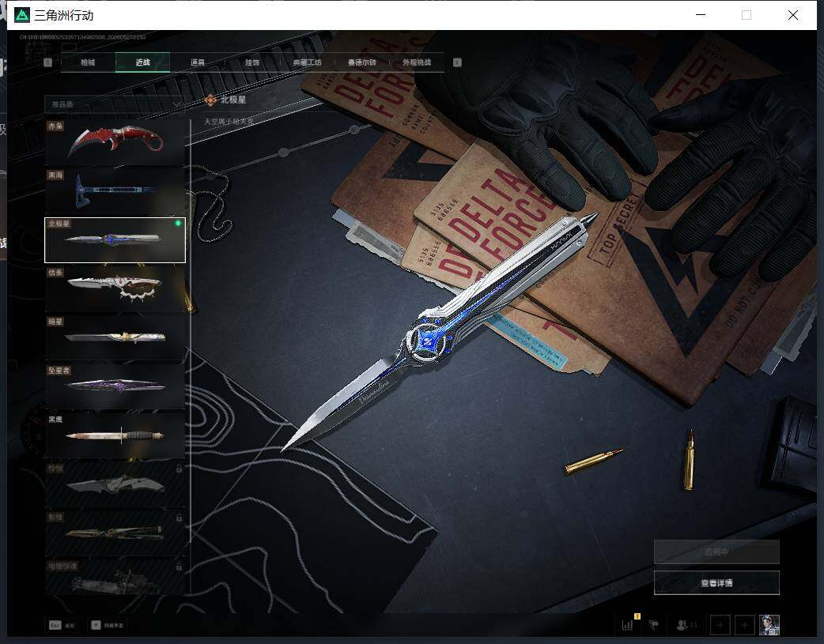
Task: Close the 三角洲行动 window
Action: pos(793,15)
